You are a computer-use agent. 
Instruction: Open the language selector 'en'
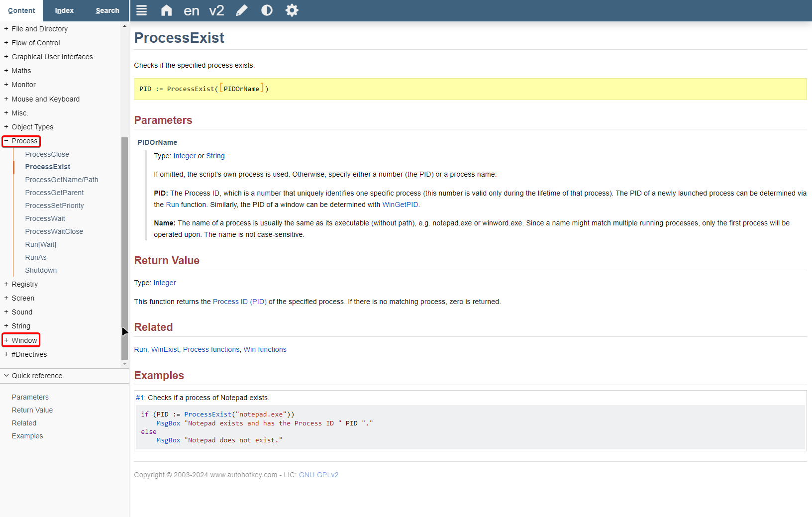tap(192, 10)
